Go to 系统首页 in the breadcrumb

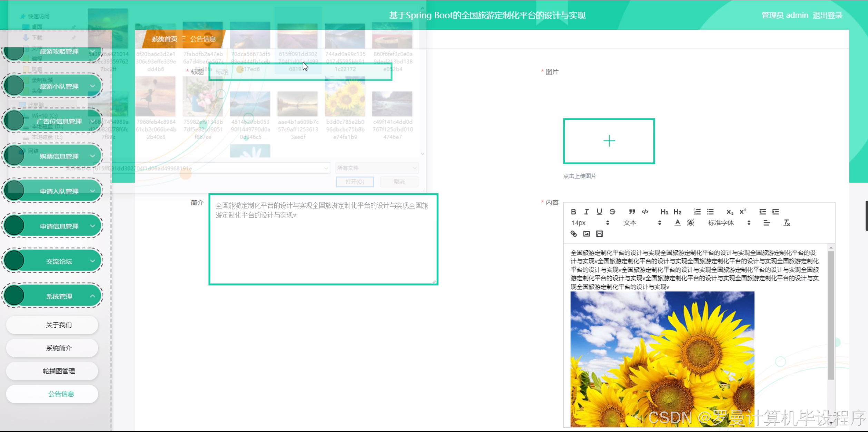(165, 39)
